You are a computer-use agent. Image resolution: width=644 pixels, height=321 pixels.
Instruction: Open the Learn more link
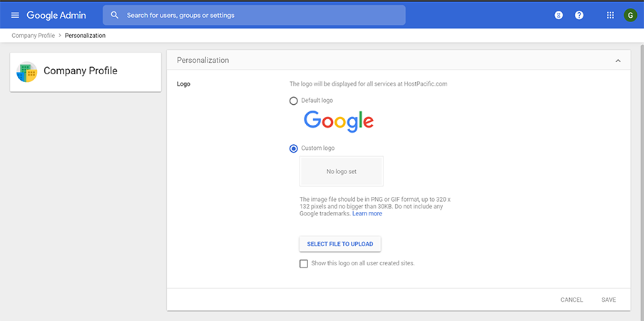coord(367,214)
